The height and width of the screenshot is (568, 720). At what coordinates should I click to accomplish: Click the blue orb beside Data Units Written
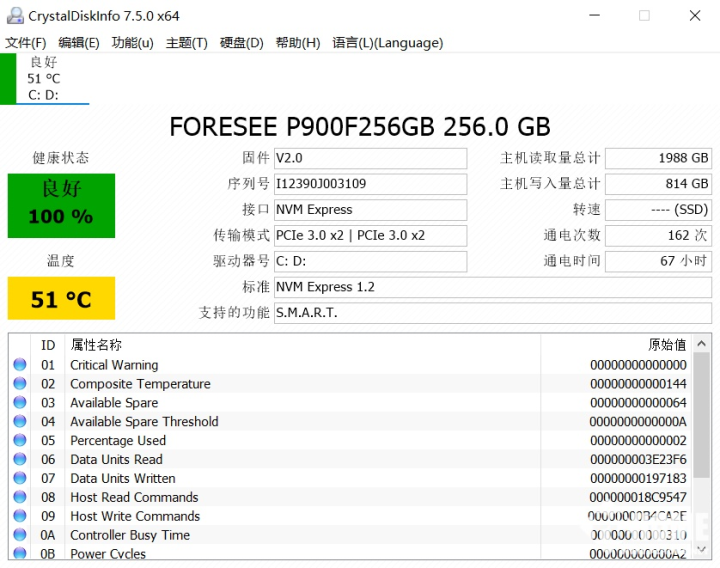click(20, 478)
